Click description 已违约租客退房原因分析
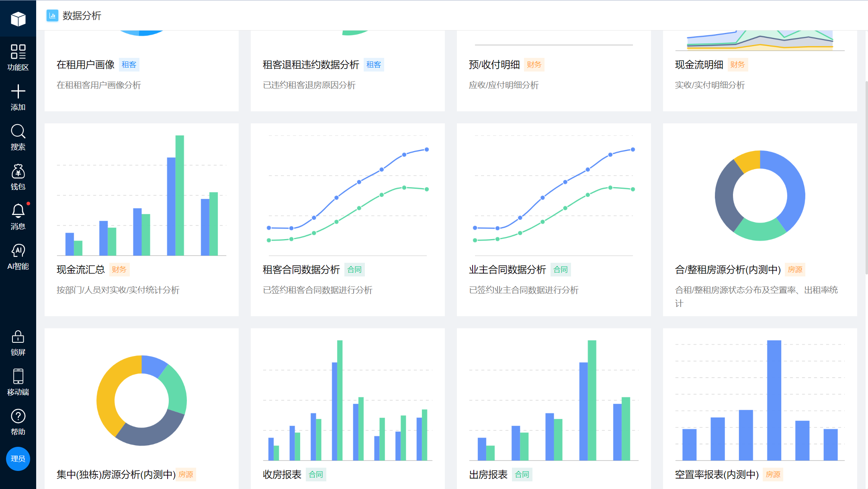 (309, 85)
